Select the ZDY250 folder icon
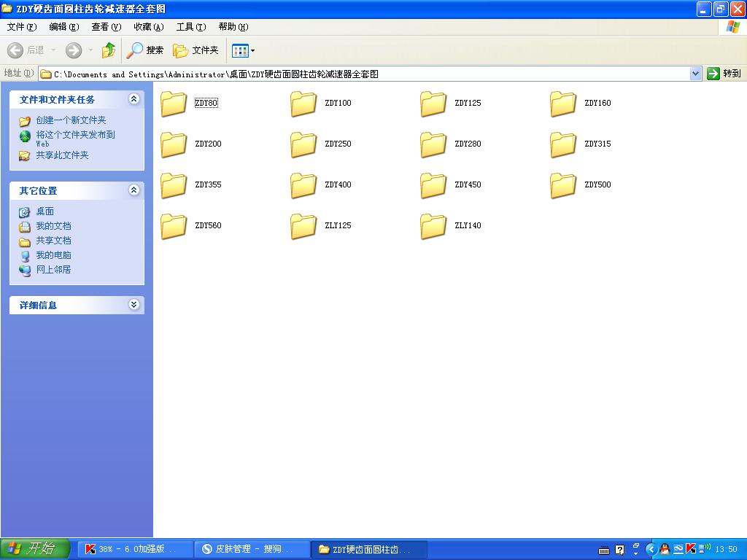 click(303, 144)
